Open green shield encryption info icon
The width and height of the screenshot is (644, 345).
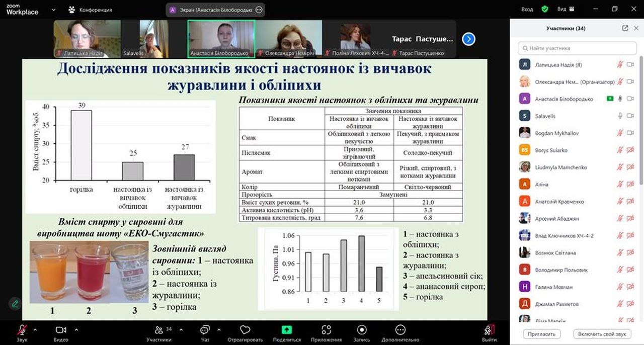click(x=545, y=9)
